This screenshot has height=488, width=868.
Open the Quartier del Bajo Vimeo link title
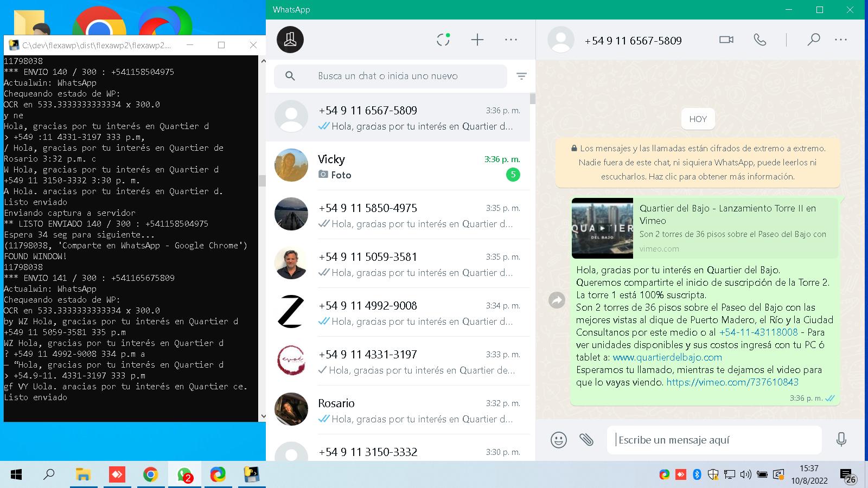pos(727,214)
